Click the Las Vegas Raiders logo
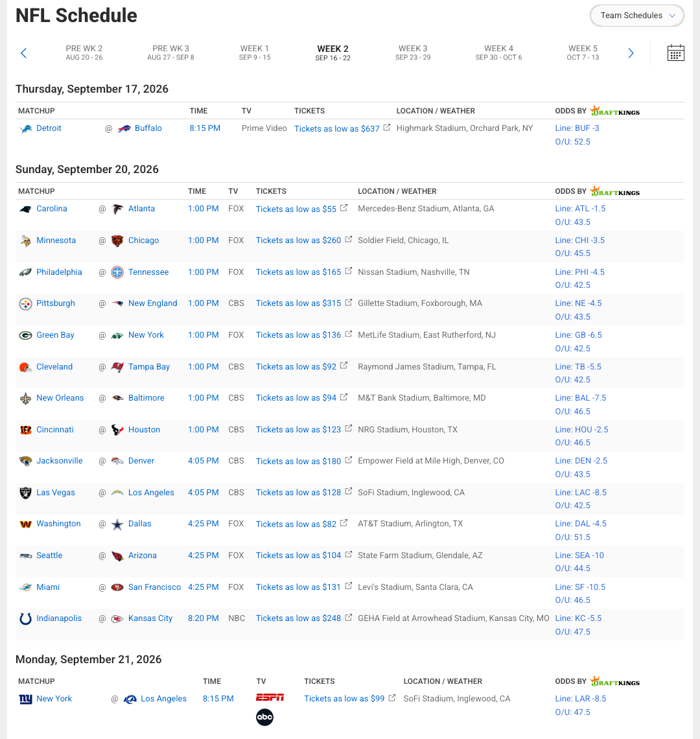 pyautogui.click(x=25, y=493)
